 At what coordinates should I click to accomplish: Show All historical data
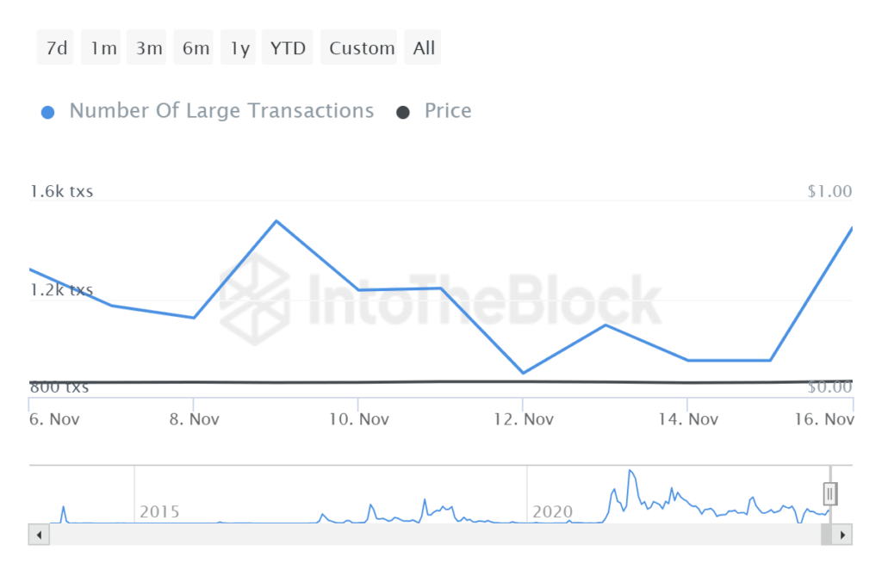click(424, 48)
